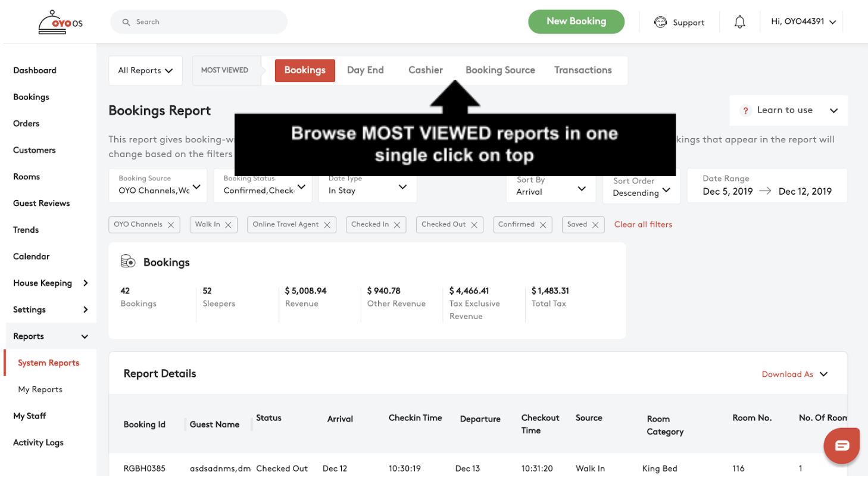Image resolution: width=868 pixels, height=481 pixels.
Task: Open the All Reports dropdown
Action: tap(145, 70)
